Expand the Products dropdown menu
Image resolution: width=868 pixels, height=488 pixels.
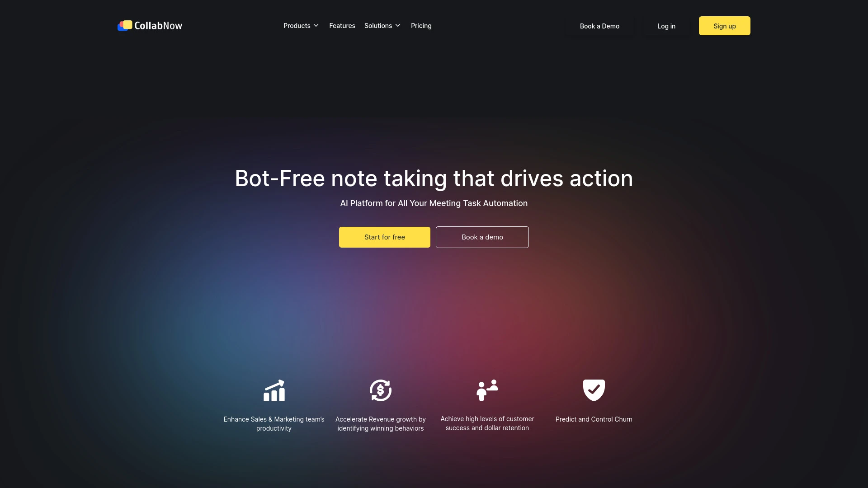pos(301,26)
